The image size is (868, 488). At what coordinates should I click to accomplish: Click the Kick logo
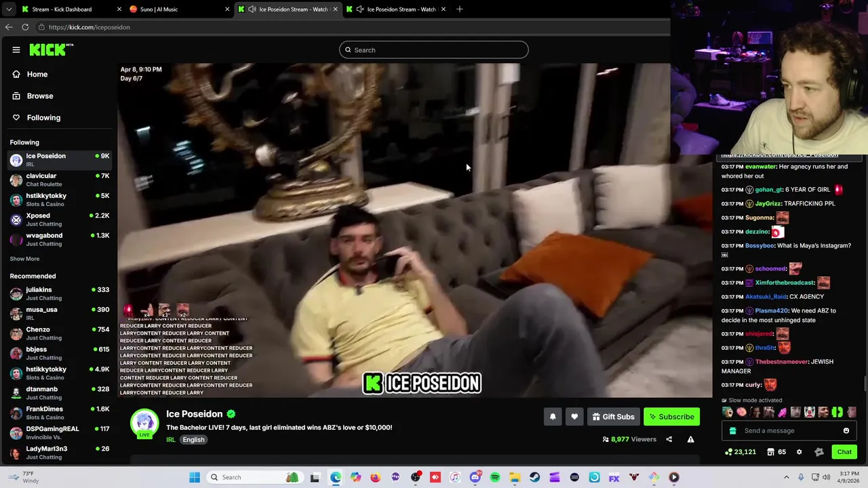(51, 49)
